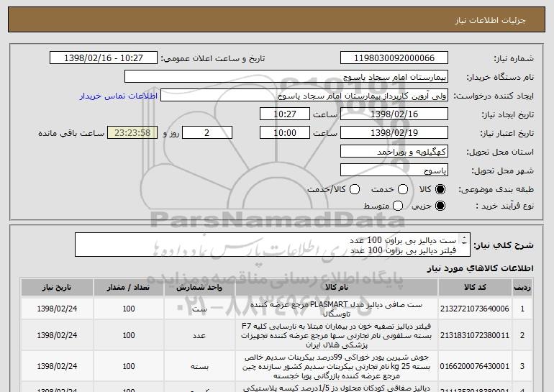Viewport: 554px width, 392px height.
Task: Click the جوش شیرین sodium bicarbonate product name
Action: 337,366
